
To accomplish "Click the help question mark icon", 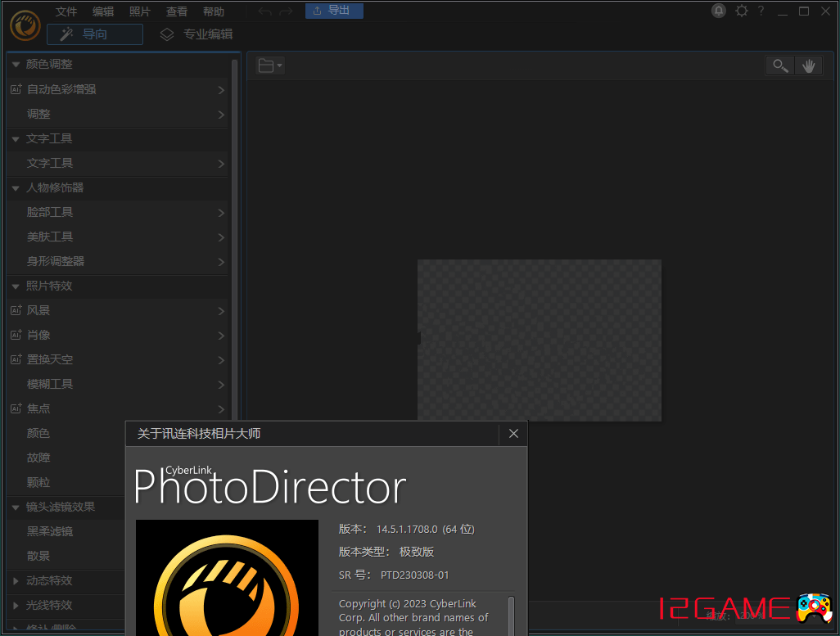I will [x=761, y=11].
